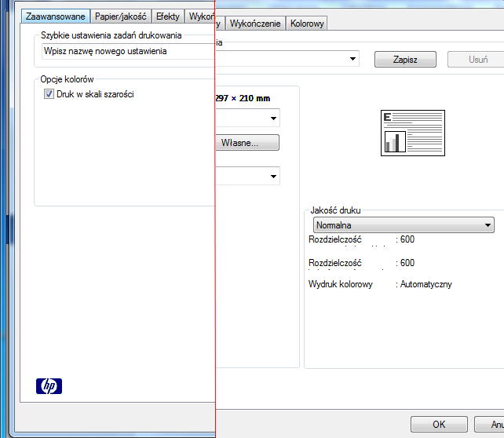
Task: Click the Jakość druku group label
Action: tap(335, 210)
